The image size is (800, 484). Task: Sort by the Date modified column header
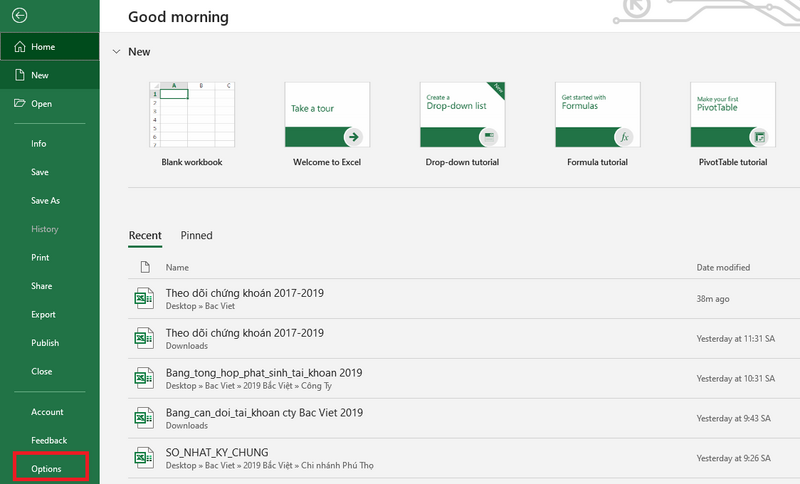click(x=723, y=267)
